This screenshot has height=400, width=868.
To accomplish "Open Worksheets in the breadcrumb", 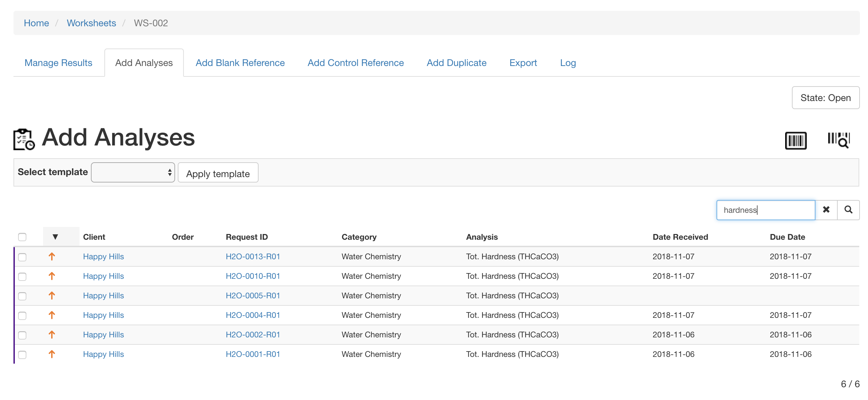I will (91, 23).
